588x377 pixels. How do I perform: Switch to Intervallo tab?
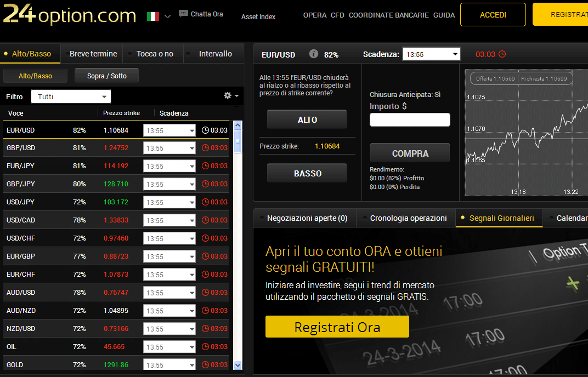[x=215, y=54]
